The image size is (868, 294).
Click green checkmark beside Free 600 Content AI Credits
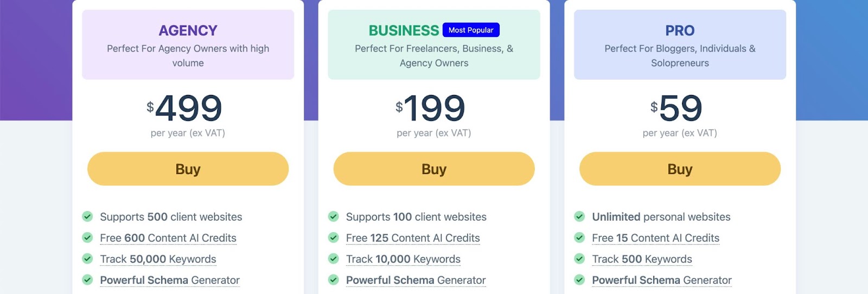click(x=87, y=238)
